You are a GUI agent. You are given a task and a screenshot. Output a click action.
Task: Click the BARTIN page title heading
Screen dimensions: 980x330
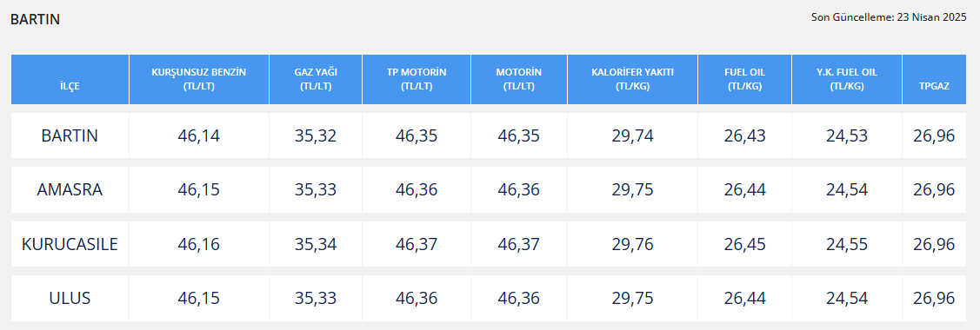point(35,19)
